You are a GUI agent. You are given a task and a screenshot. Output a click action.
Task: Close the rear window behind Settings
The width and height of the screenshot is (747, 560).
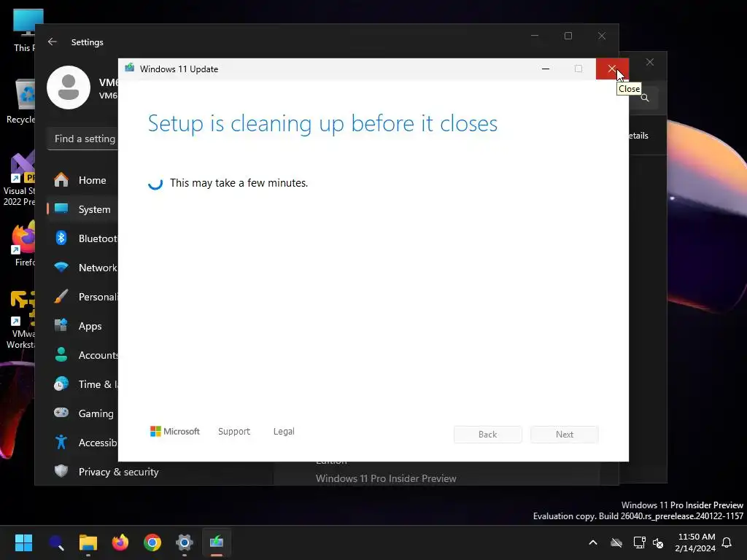pyautogui.click(x=650, y=63)
